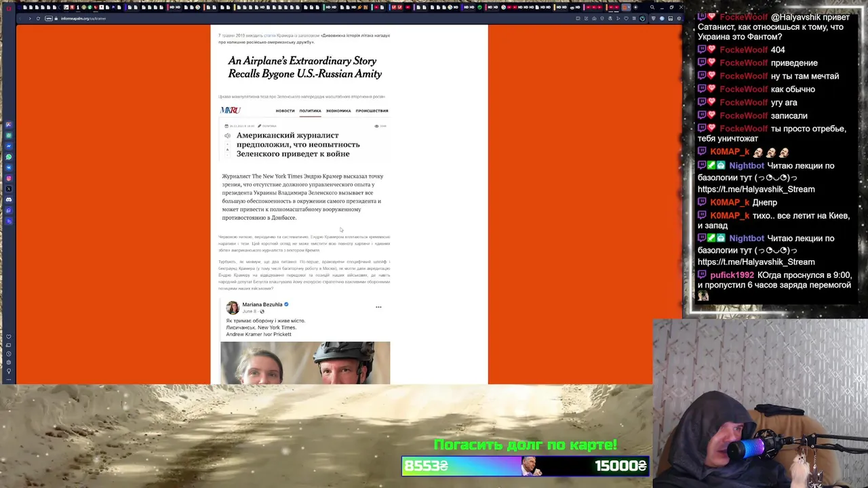Click the 15000₴ goal amount
The image size is (868, 488).
click(620, 466)
